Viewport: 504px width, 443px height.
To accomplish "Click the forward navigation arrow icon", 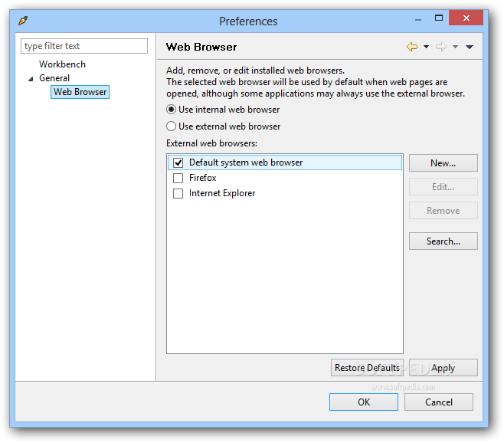I will point(441,47).
